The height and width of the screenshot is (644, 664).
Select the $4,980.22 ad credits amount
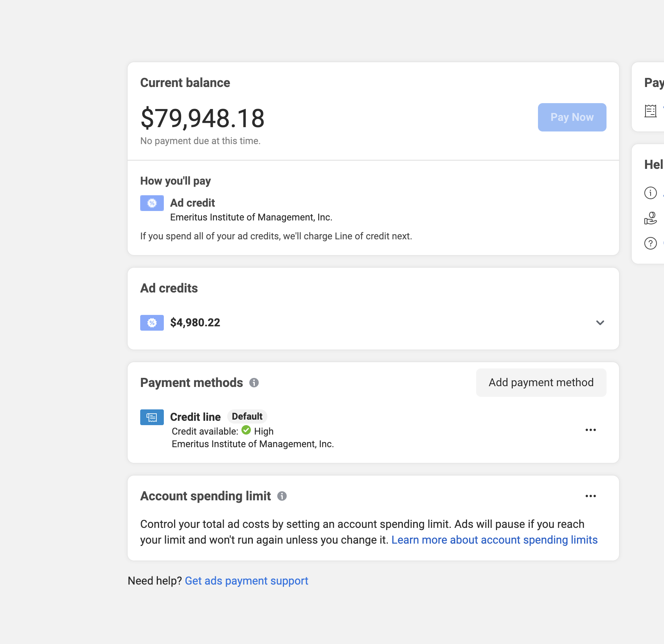[195, 323]
